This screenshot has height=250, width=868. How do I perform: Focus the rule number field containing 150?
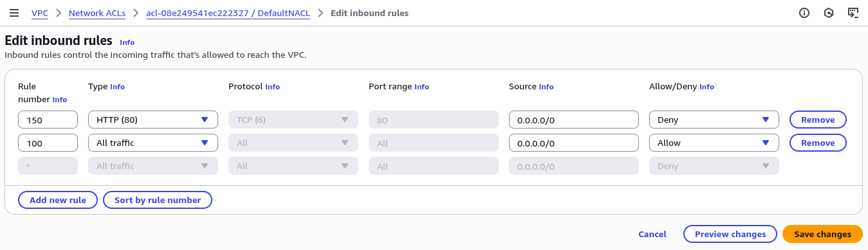pos(48,120)
